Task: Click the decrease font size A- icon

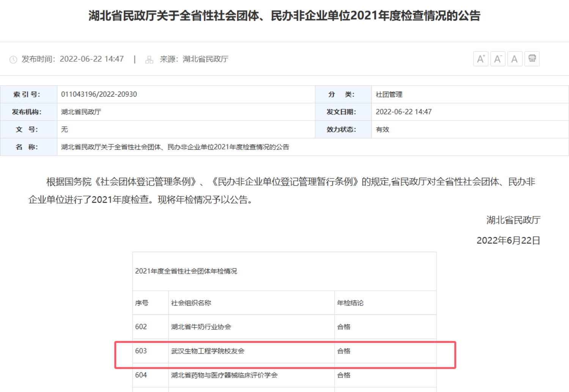Action: (x=498, y=59)
